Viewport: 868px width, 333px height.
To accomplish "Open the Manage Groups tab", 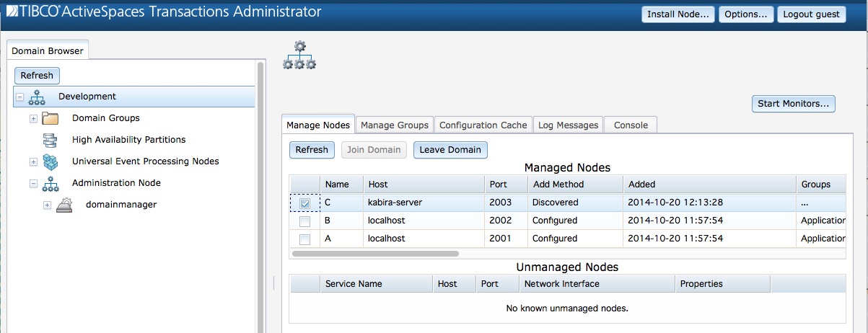I will 395,125.
